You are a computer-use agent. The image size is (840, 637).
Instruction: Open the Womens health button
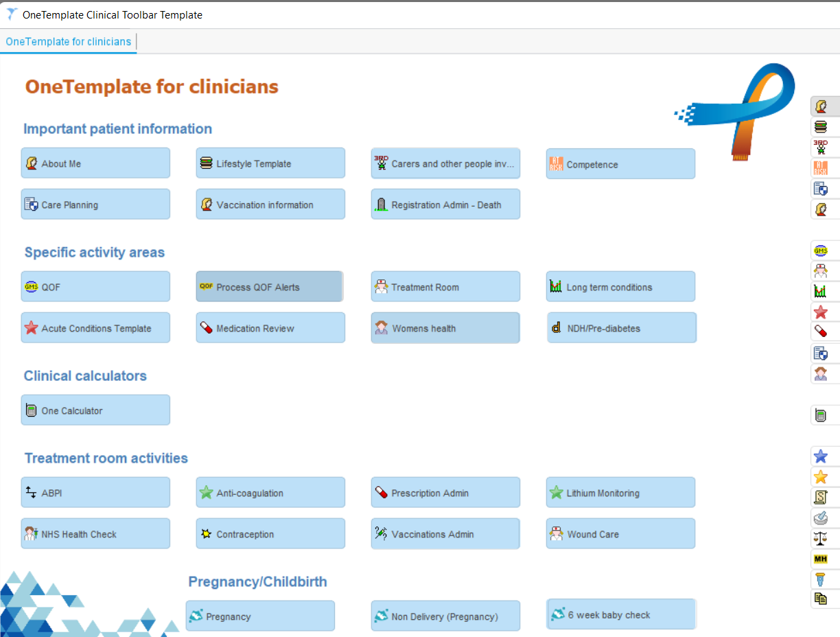point(445,328)
